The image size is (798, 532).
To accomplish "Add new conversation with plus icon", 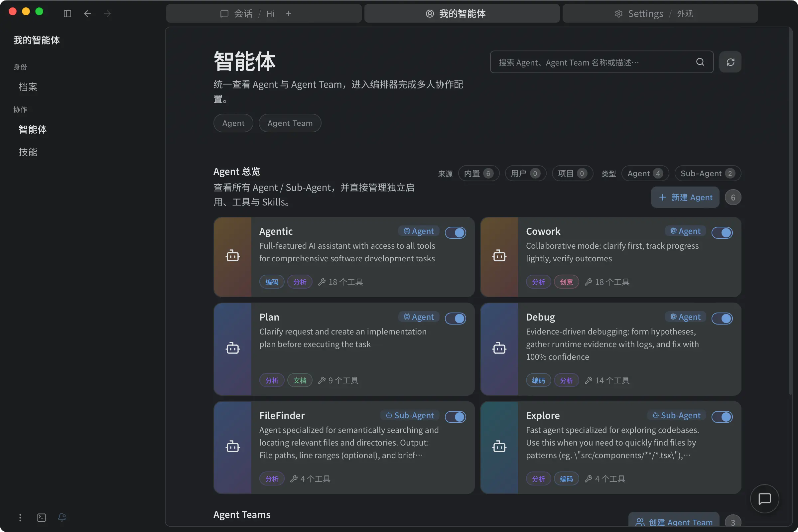I will click(x=288, y=14).
